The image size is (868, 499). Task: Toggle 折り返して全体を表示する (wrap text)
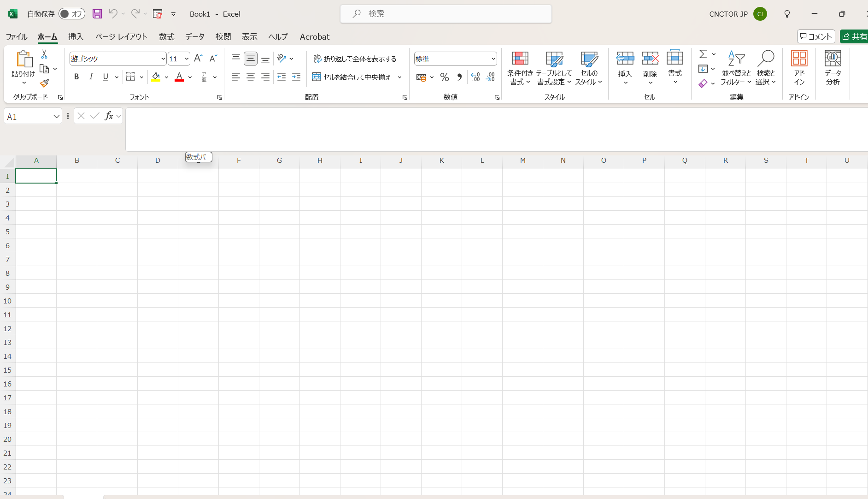coord(356,59)
